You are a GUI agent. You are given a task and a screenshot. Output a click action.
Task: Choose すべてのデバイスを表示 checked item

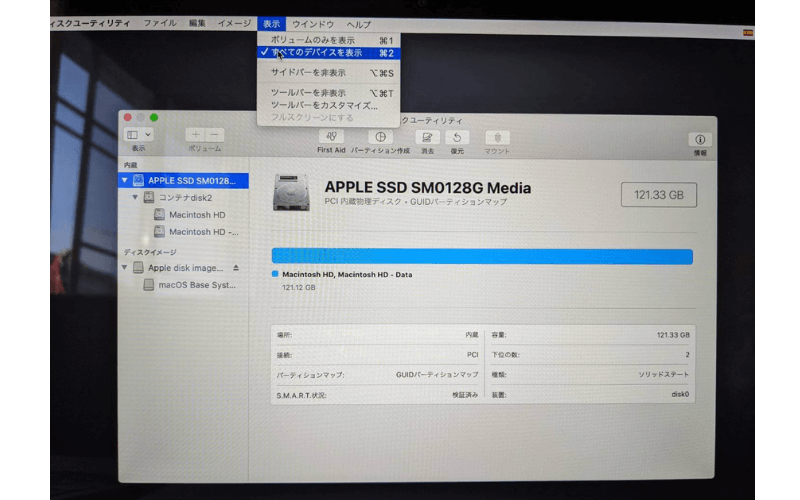329,53
